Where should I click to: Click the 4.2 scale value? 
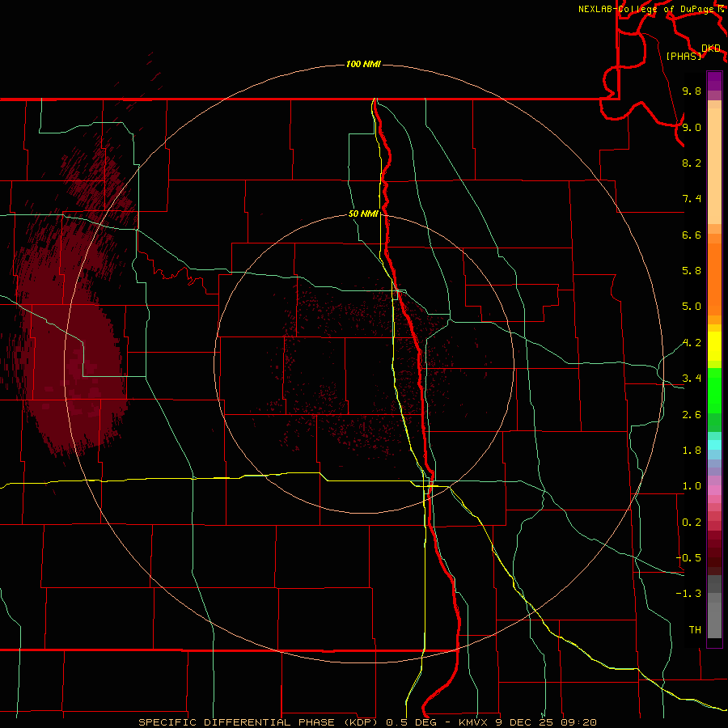[692, 343]
